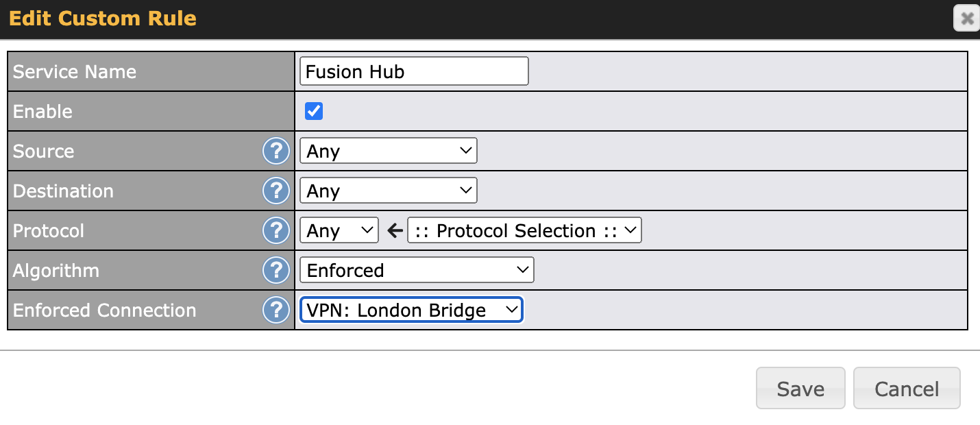980x425 pixels.
Task: Click the Source help question mark icon
Action: 275,151
